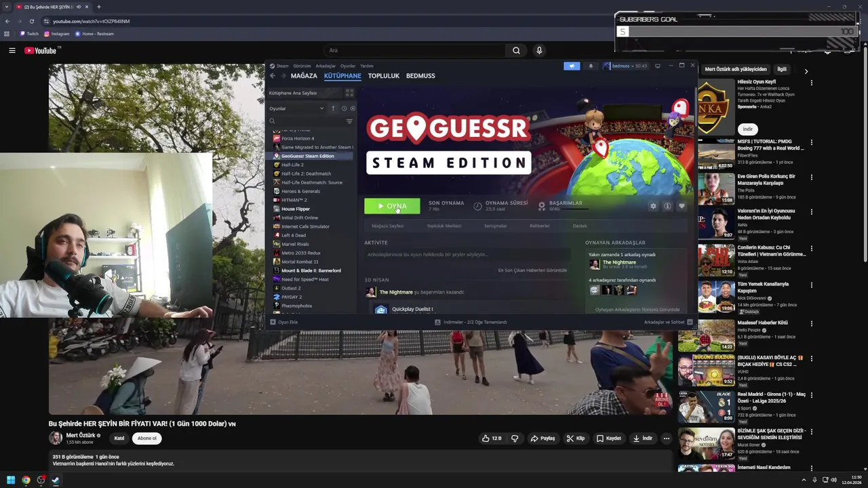Click recent activity clock icon in Steam sidebar
868x488 pixels.
pyautogui.click(x=344, y=108)
